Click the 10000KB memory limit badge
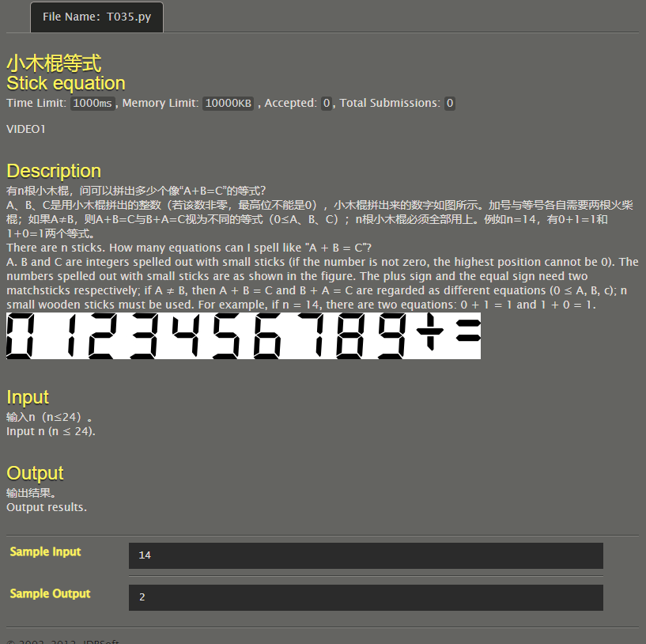The width and height of the screenshot is (646, 644). [x=227, y=103]
